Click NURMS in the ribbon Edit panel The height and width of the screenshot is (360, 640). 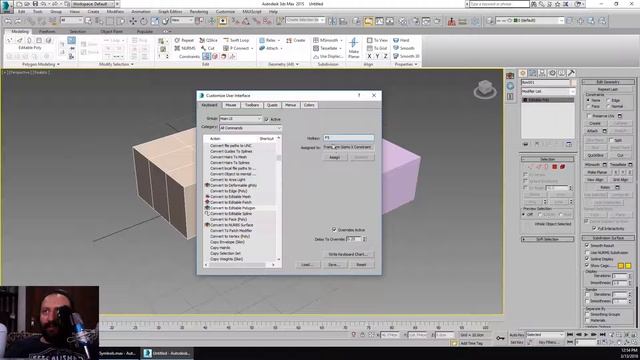[185, 48]
